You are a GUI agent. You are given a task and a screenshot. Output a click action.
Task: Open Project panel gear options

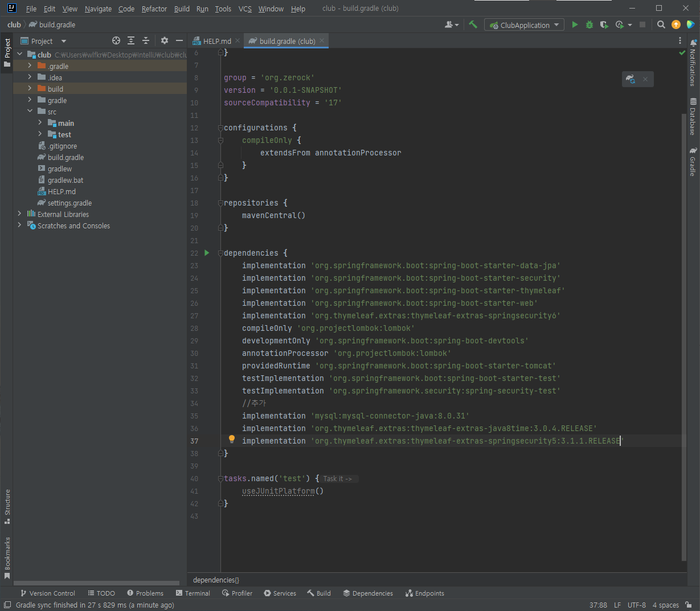pyautogui.click(x=165, y=40)
